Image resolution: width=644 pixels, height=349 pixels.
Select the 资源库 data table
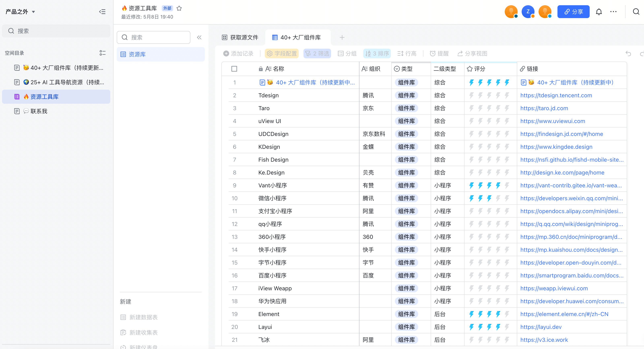click(x=161, y=54)
